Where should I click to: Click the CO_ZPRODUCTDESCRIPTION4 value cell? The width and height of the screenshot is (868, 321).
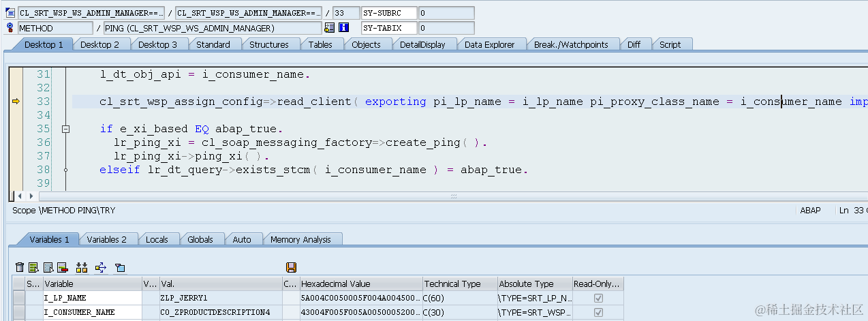tap(221, 312)
